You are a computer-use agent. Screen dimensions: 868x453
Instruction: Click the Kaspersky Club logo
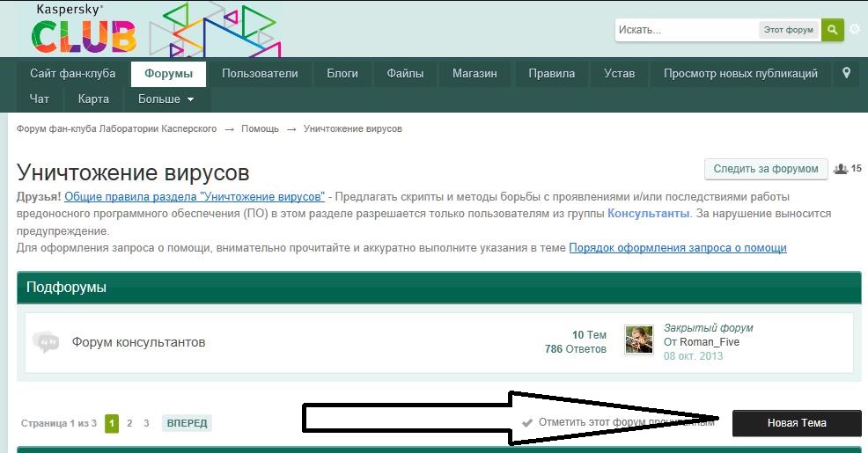tap(85, 29)
